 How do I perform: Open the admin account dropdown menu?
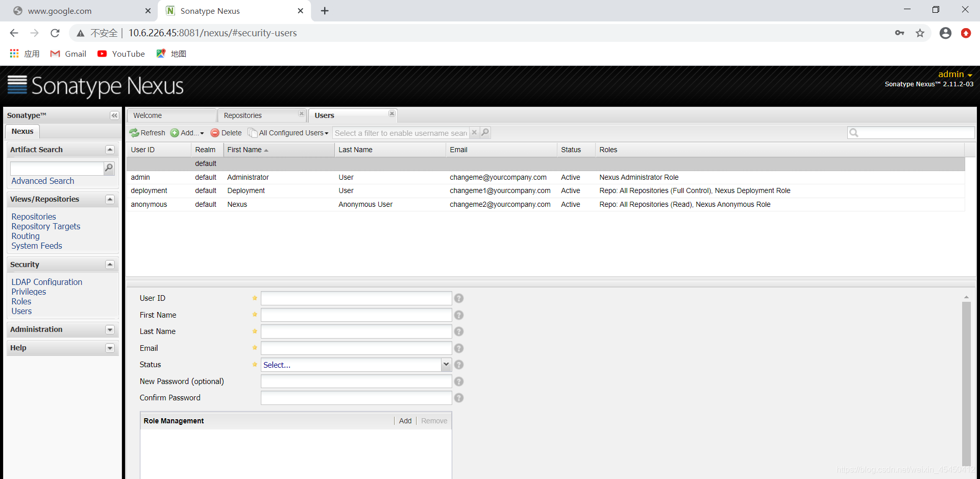click(955, 74)
